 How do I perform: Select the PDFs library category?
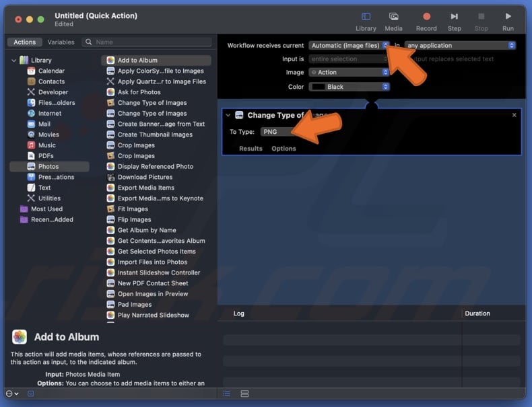click(46, 156)
